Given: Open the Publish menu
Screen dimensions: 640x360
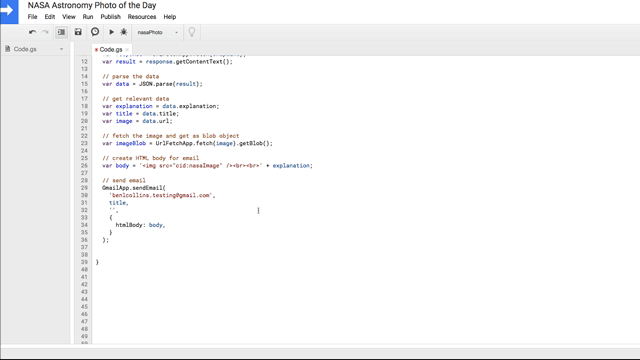Looking at the screenshot, I should pyautogui.click(x=111, y=17).
